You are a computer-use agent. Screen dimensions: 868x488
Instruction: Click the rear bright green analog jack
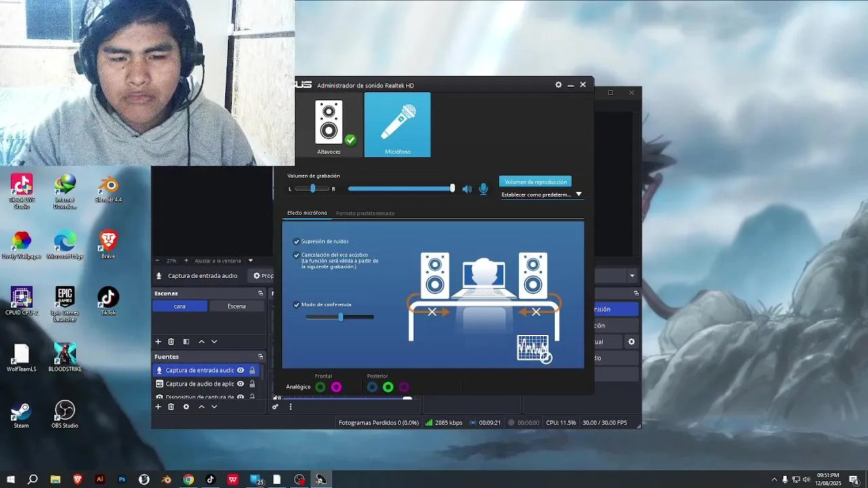click(x=388, y=387)
